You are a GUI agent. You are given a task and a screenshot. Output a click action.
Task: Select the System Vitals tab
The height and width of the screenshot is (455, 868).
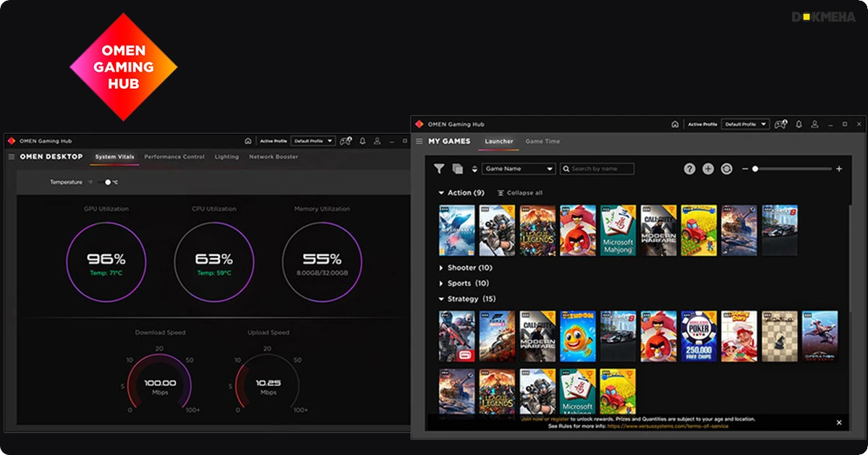114,157
